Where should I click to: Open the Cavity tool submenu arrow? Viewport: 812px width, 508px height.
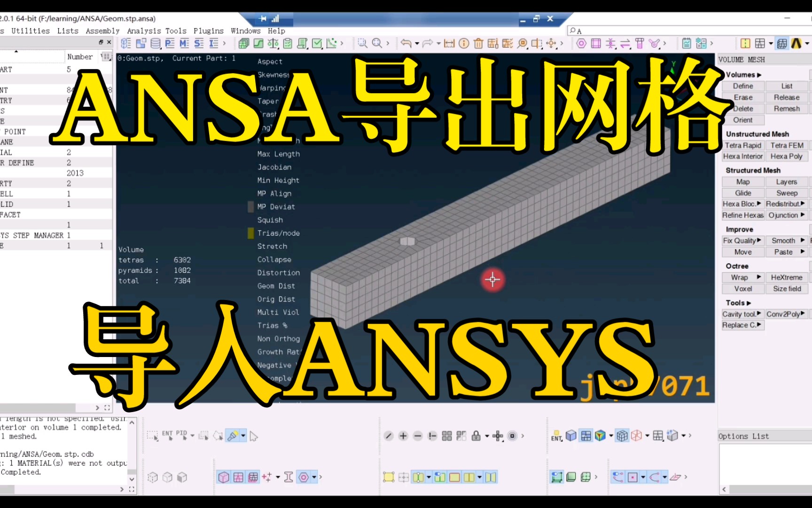click(759, 314)
